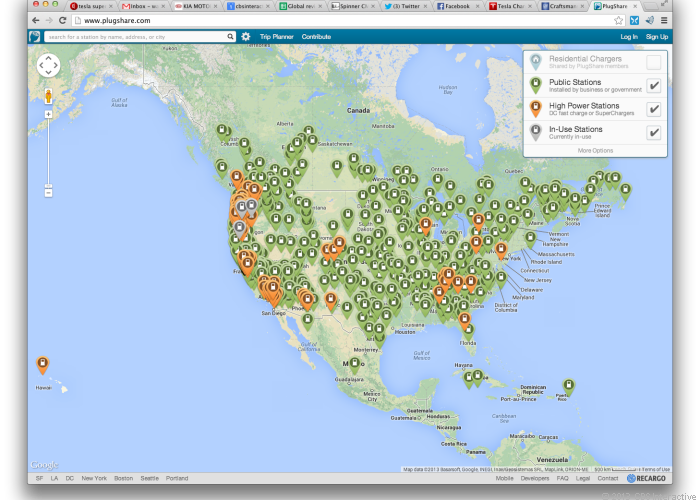
Task: Jump to Portland using footer link
Action: click(177, 478)
